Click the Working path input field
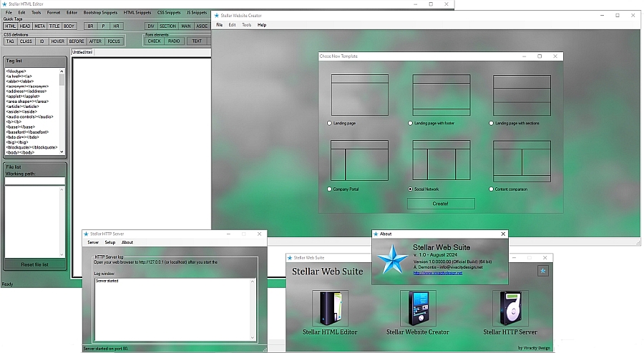This screenshot has height=353, width=644. pos(35,181)
